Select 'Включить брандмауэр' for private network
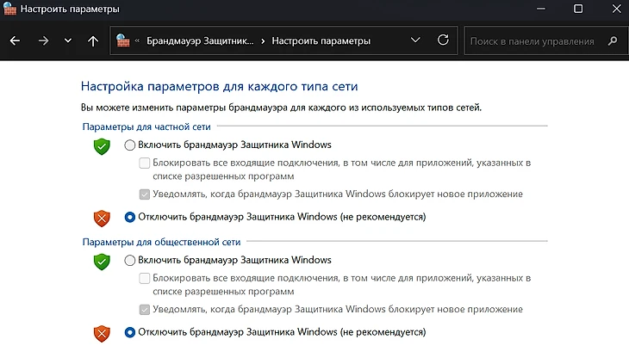The height and width of the screenshot is (364, 629). coord(130,145)
